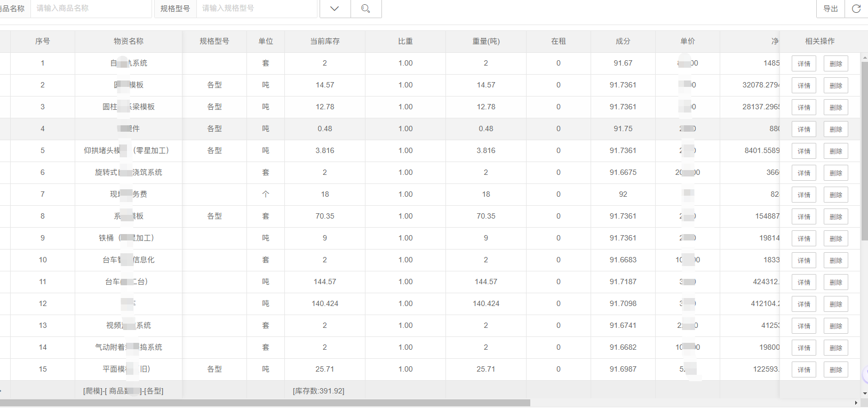The image size is (868, 410).
Task: Type in the 请输入商品名称 input field
Action: [91, 9]
